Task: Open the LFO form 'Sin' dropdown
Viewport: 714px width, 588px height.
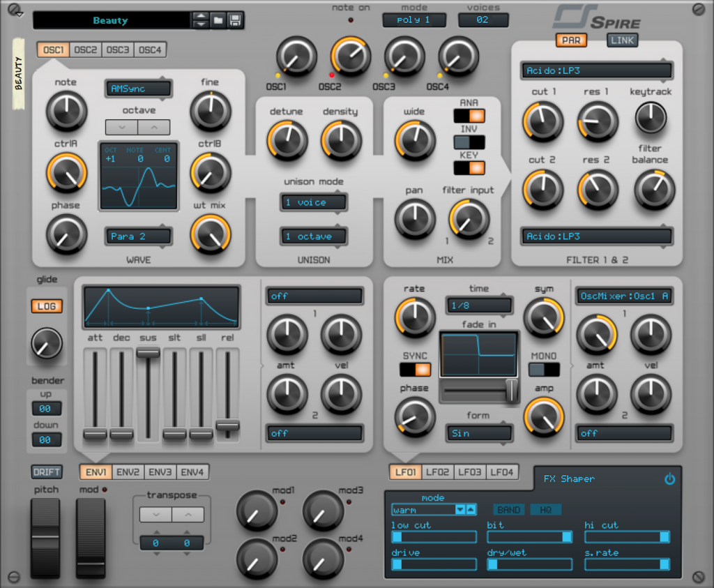Action: (x=479, y=434)
